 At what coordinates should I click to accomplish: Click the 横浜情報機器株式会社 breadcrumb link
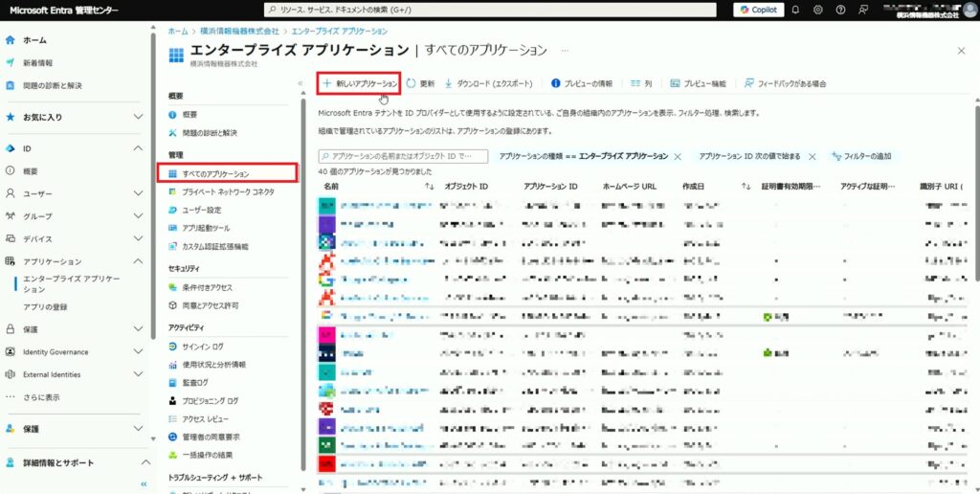[x=239, y=31]
